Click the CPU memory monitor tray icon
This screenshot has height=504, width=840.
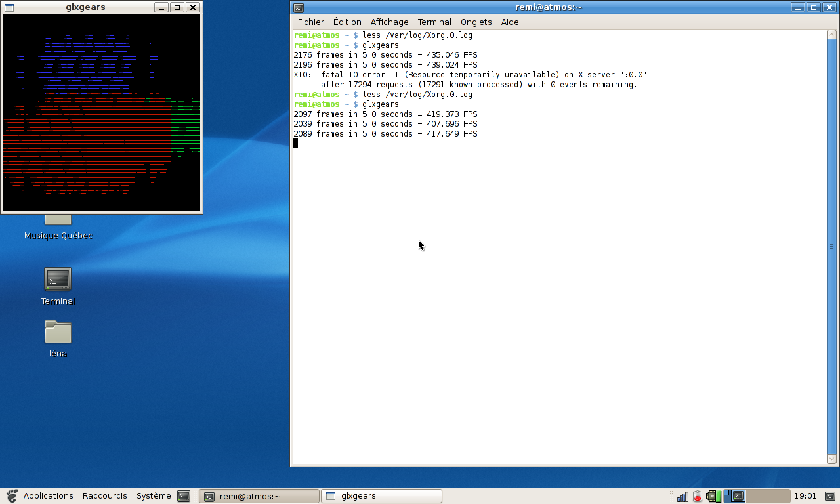[713, 496]
